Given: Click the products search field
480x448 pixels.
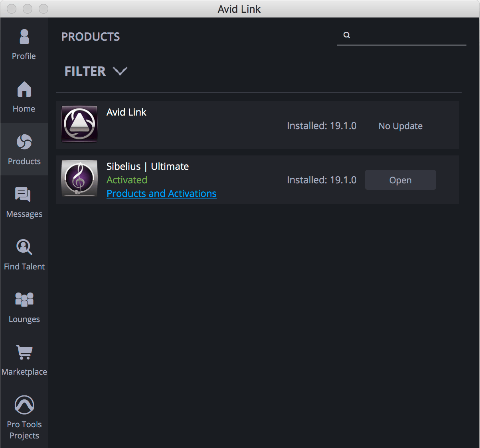Looking at the screenshot, I should coord(402,35).
